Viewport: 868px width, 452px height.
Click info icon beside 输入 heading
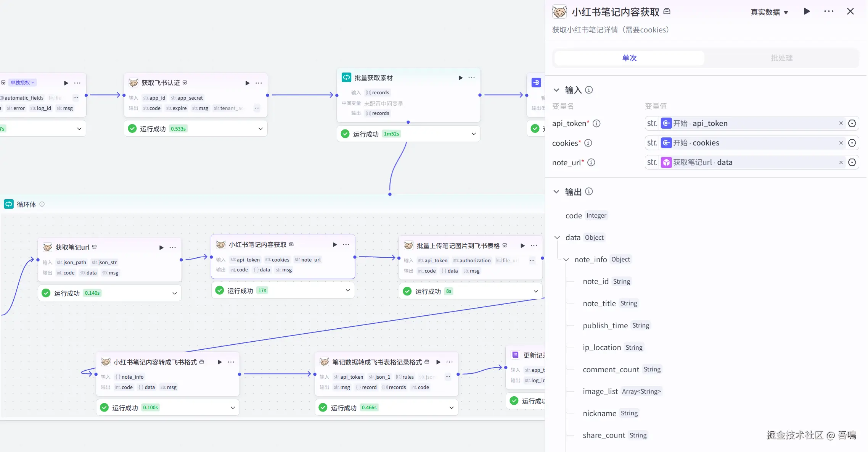(x=589, y=90)
